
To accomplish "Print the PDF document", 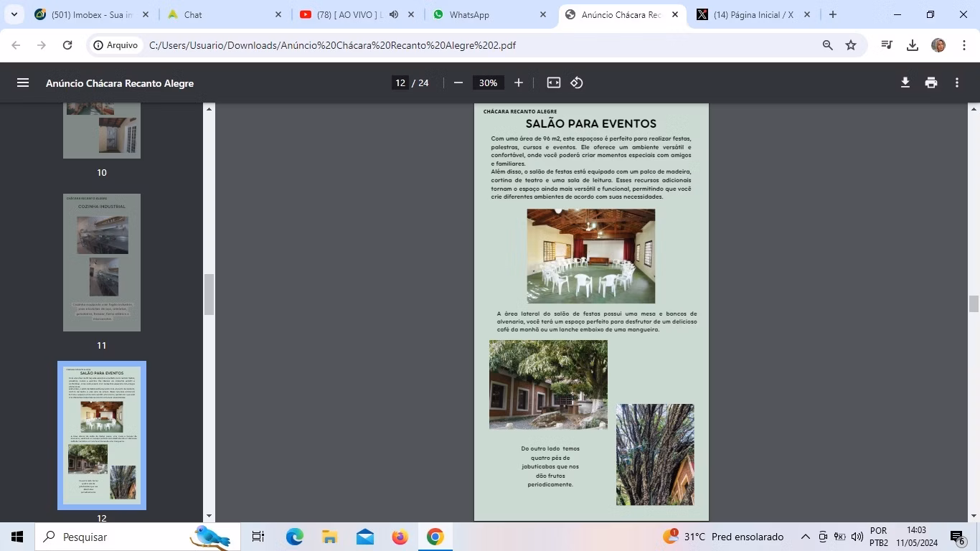I will 931,83.
